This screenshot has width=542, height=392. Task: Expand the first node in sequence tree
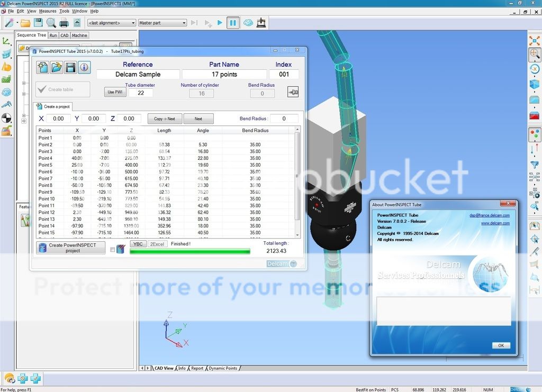[24, 83]
